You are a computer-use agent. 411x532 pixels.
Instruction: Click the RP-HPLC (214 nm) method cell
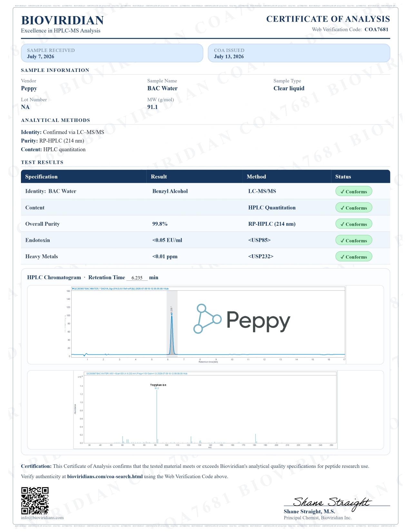[272, 224]
